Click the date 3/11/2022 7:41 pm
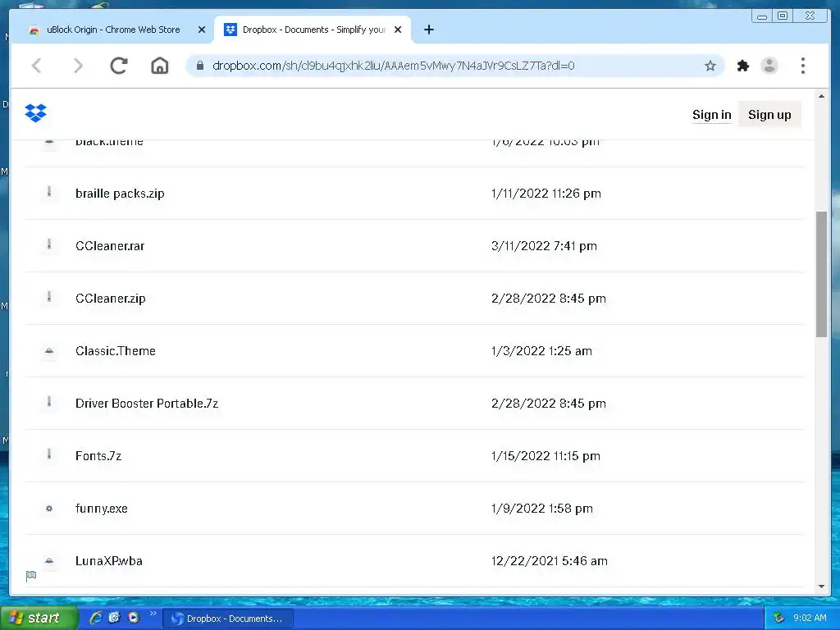This screenshot has height=630, width=840. pyautogui.click(x=544, y=246)
